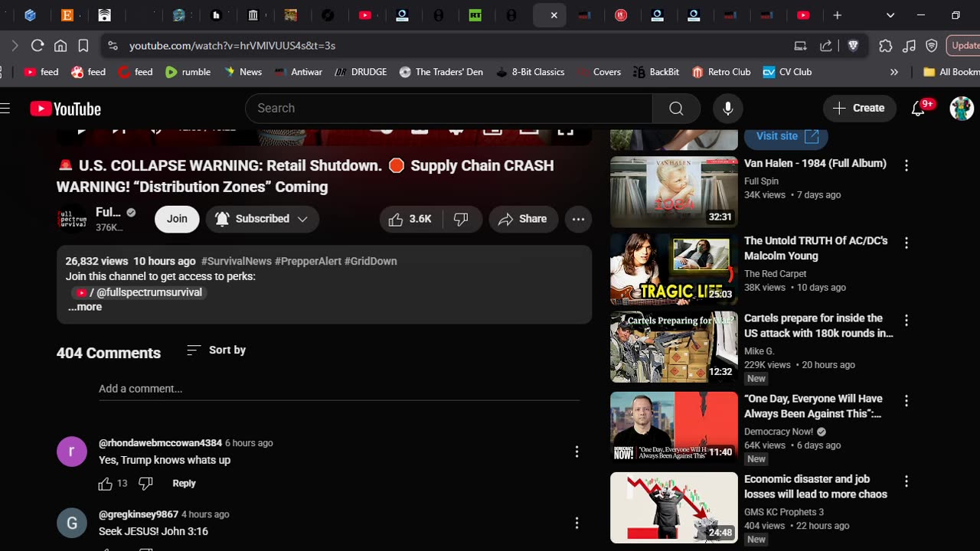
Task: Open the YouTube guide hamburger menu
Action: coord(5,108)
